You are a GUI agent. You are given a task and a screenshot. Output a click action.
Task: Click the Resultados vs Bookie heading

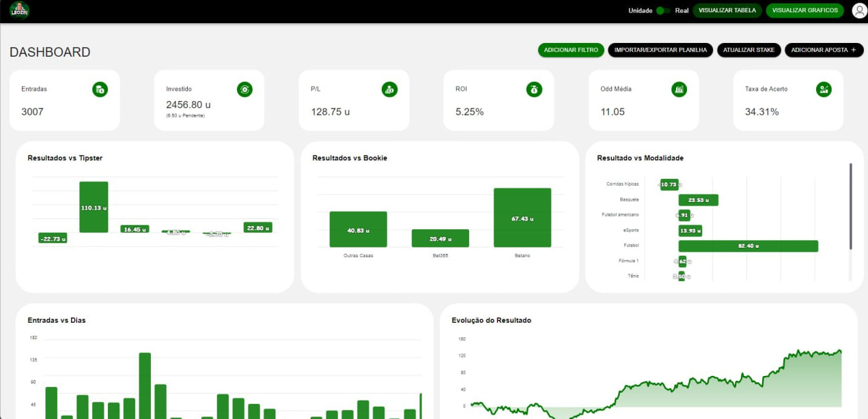tap(350, 158)
